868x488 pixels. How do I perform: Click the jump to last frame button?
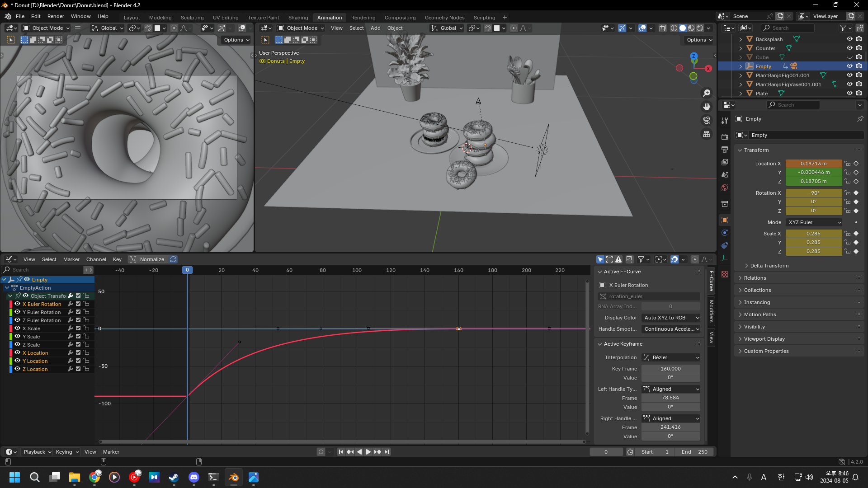coord(387,452)
